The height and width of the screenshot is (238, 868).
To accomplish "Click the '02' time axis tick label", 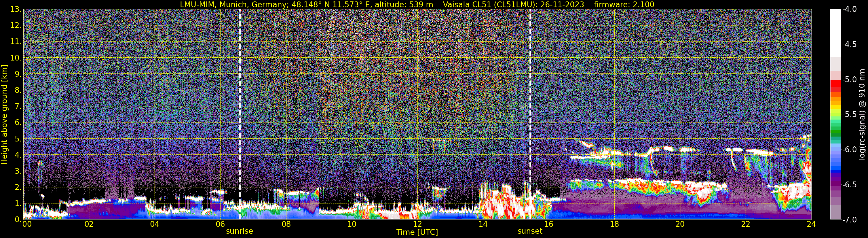I will 89,224.
